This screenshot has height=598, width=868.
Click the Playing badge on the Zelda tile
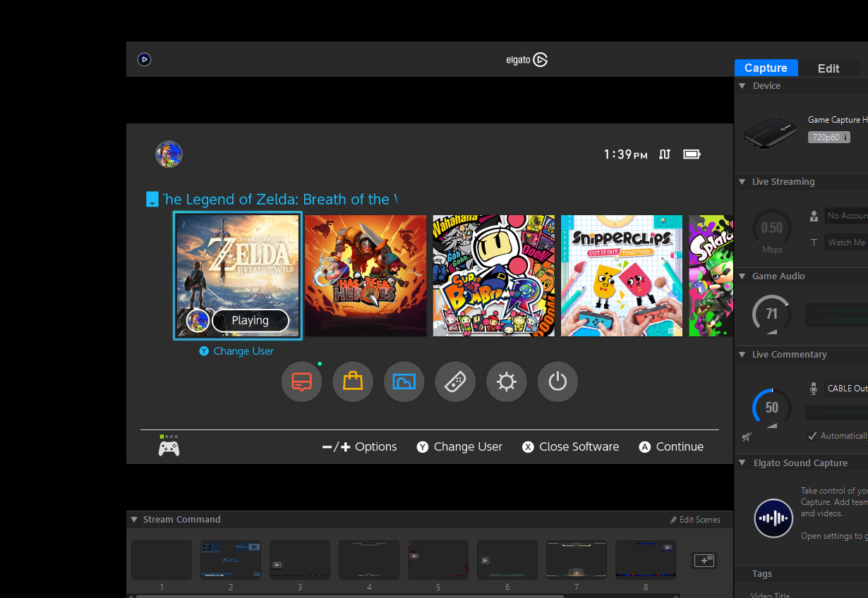click(250, 320)
